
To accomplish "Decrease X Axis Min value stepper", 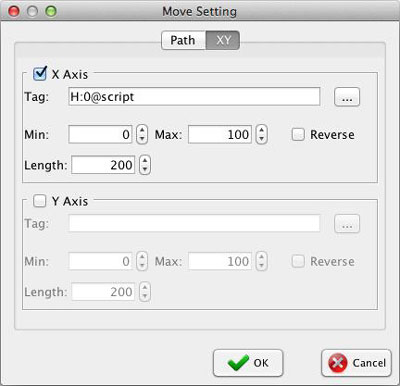I will click(142, 139).
